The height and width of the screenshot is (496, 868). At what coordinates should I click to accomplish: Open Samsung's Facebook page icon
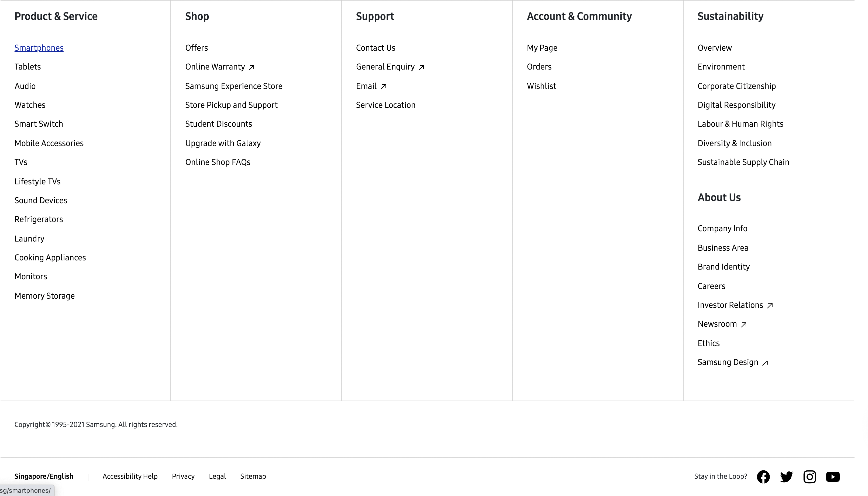[763, 477]
